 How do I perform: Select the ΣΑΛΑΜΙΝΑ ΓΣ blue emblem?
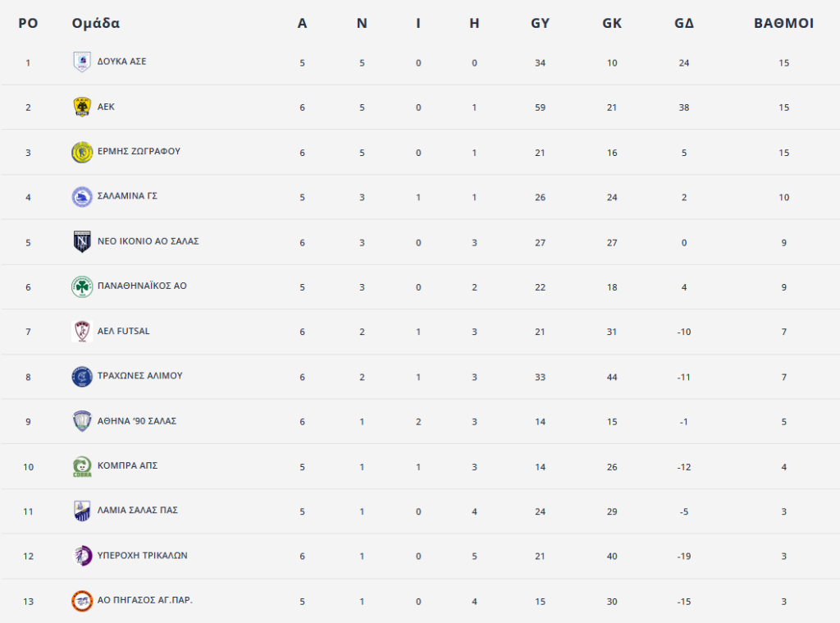point(82,197)
